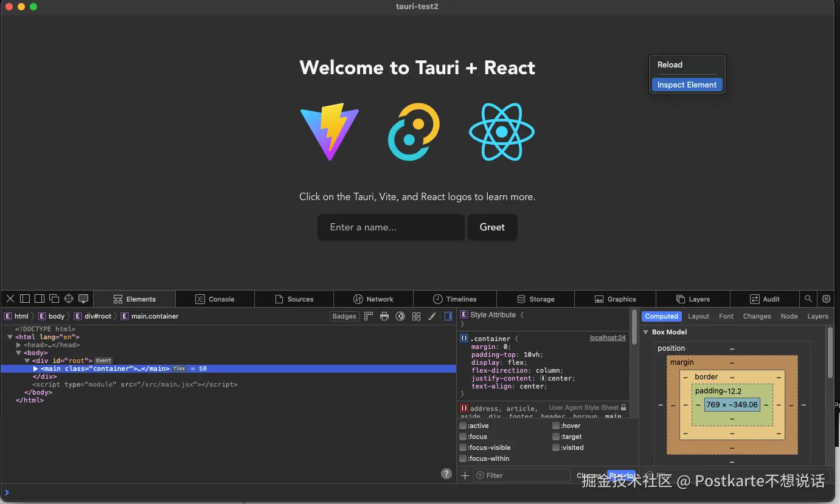Enable the paint flashing brush icon

tap(432, 316)
